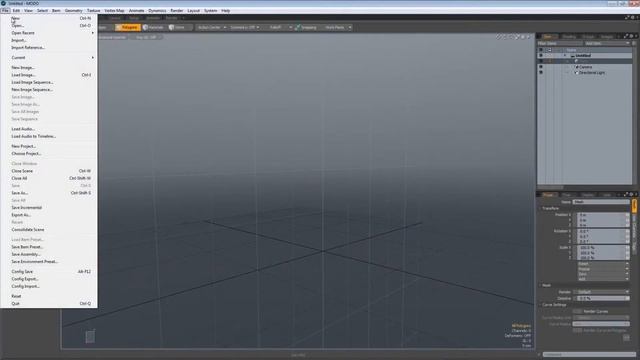Switch to the Images tab
Screen dimensions: 640x360
pyautogui.click(x=607, y=37)
